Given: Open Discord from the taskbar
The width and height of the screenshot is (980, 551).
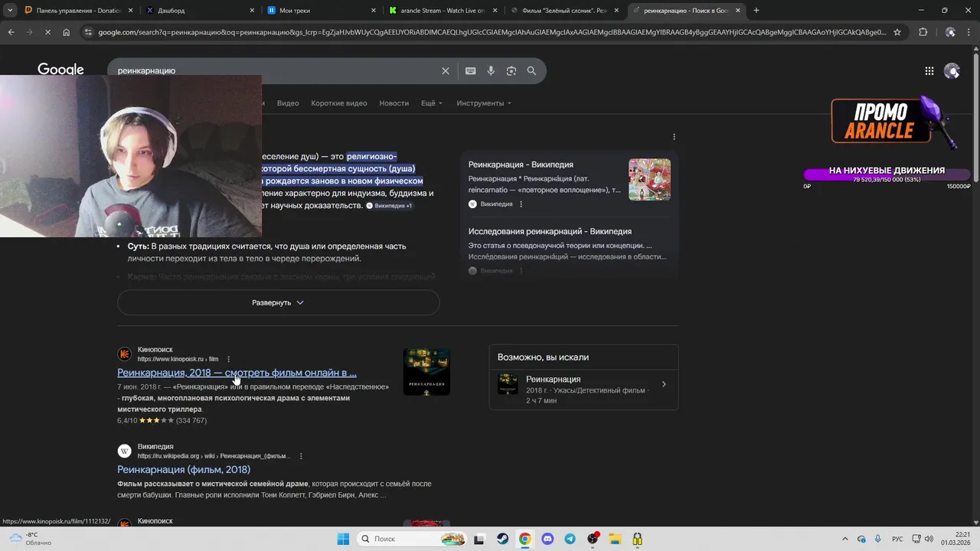Looking at the screenshot, I should pyautogui.click(x=547, y=539).
